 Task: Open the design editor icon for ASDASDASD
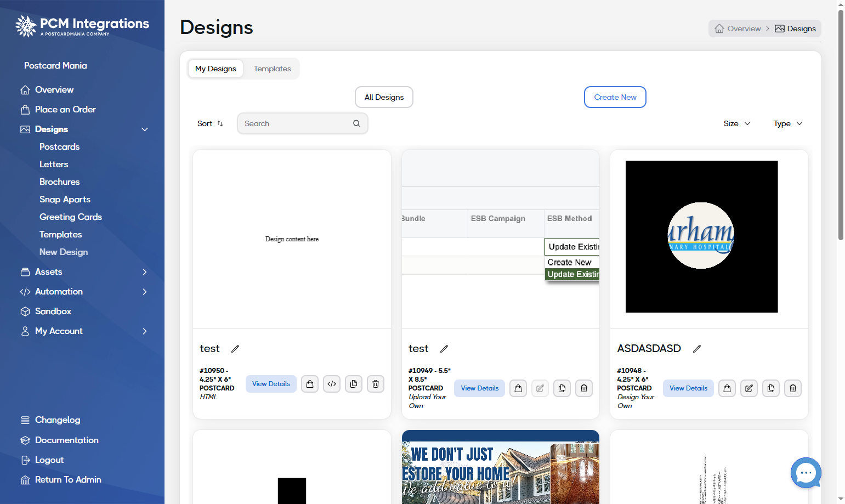click(749, 388)
